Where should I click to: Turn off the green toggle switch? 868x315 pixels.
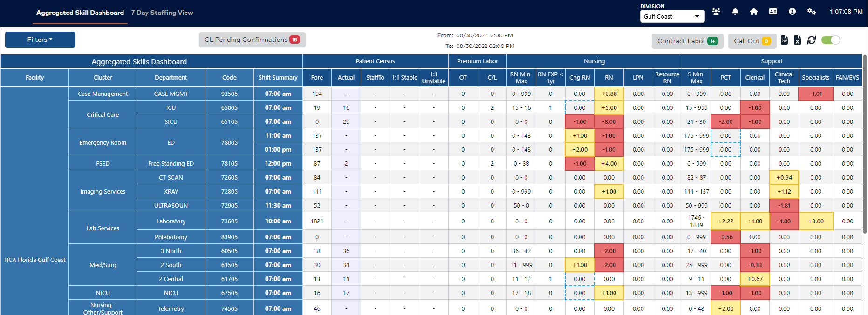point(830,40)
